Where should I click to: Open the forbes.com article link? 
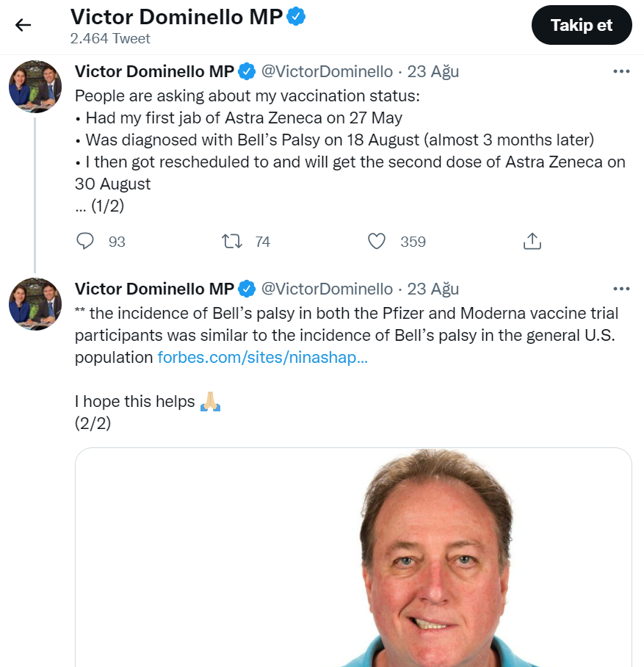pos(262,358)
